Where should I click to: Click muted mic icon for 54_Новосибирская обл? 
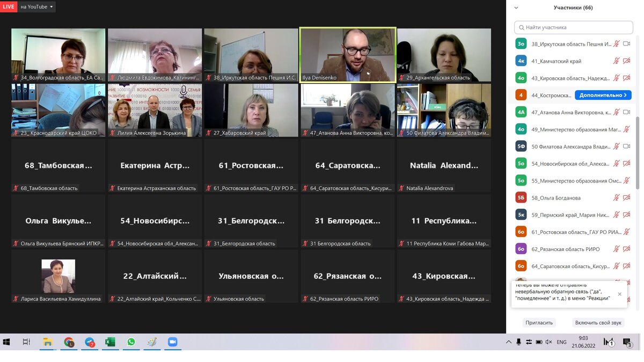[617, 164]
